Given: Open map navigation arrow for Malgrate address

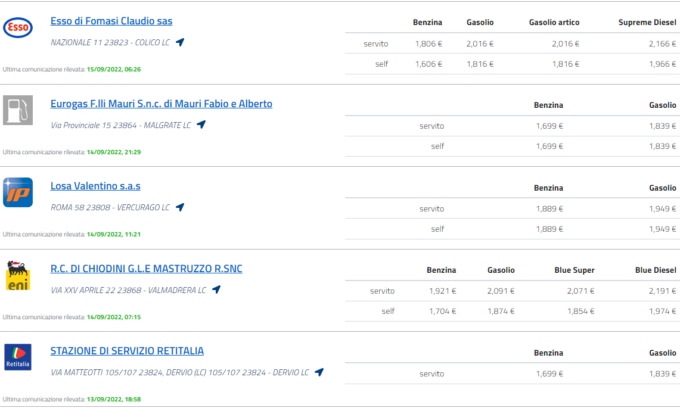Looking at the screenshot, I should (201, 125).
